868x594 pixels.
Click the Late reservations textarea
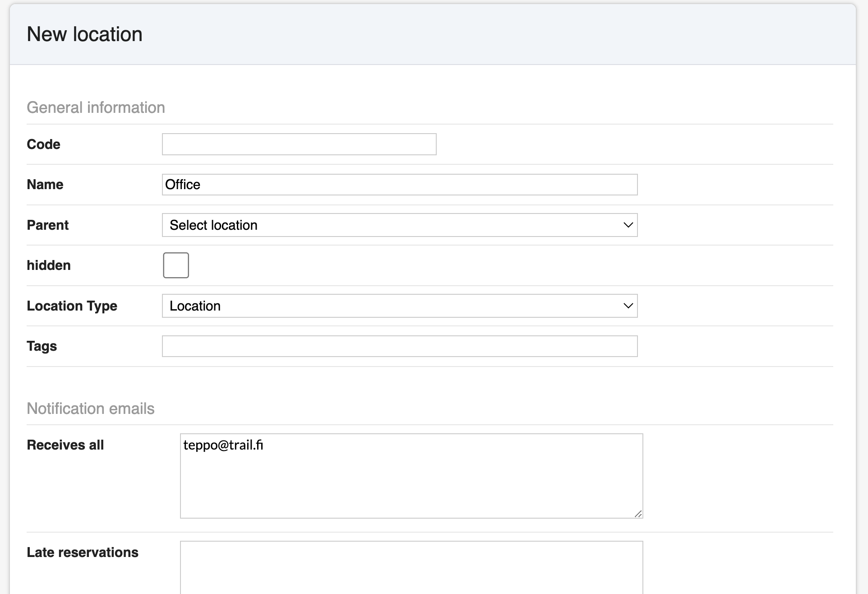(x=411, y=567)
